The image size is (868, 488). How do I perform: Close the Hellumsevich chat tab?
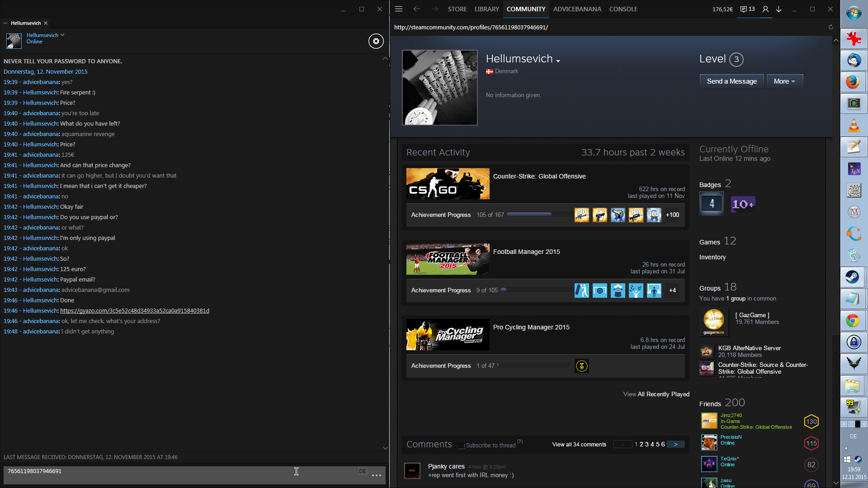point(46,23)
